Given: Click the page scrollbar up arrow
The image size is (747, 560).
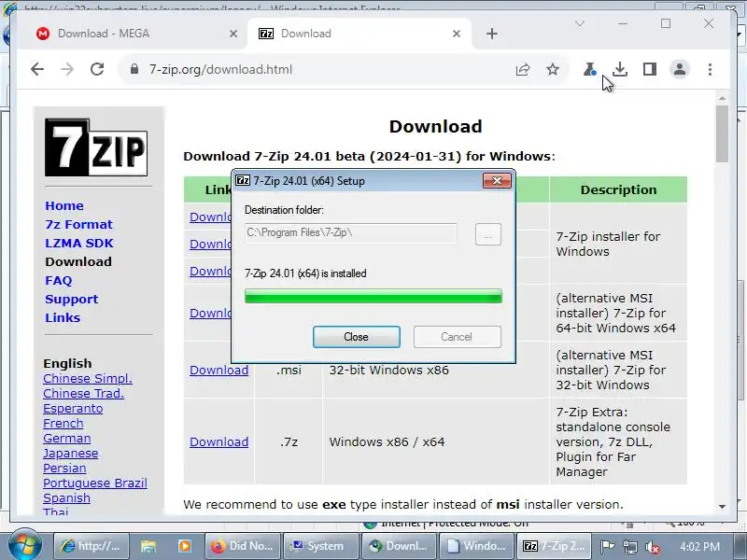Looking at the screenshot, I should [x=722, y=98].
